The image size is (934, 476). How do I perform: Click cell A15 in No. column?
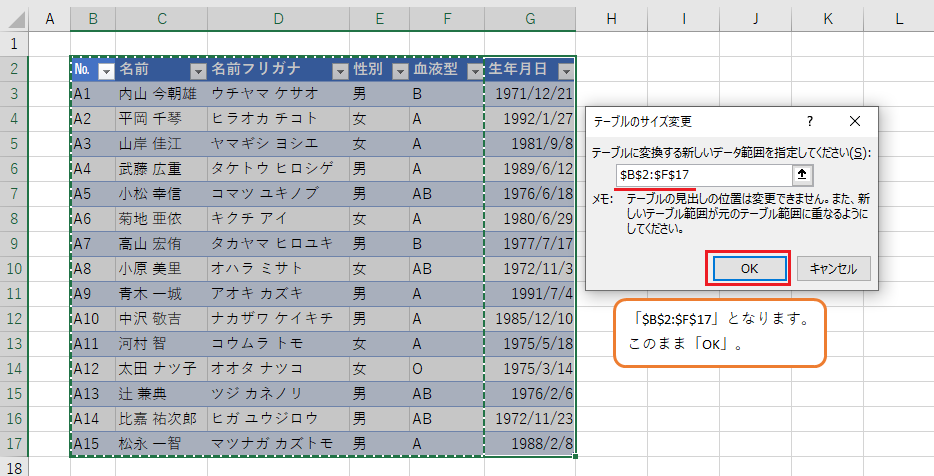coord(93,444)
